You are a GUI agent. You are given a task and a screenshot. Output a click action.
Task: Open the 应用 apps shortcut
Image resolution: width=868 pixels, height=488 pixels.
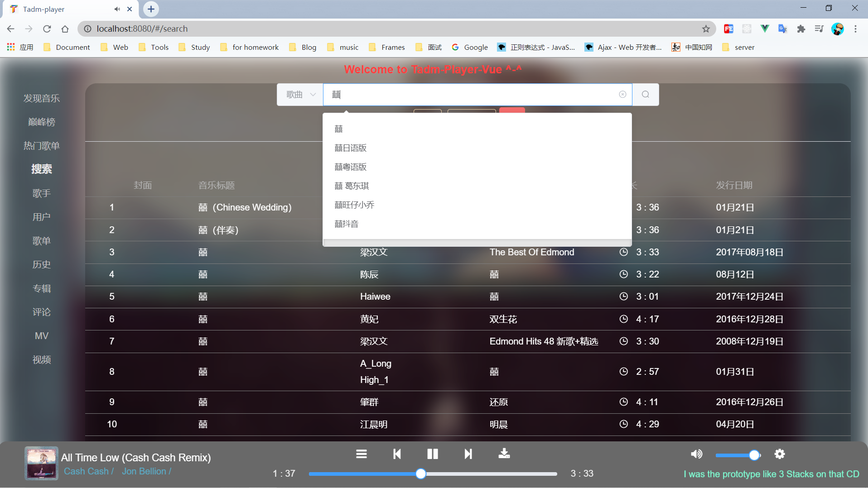tap(20, 47)
